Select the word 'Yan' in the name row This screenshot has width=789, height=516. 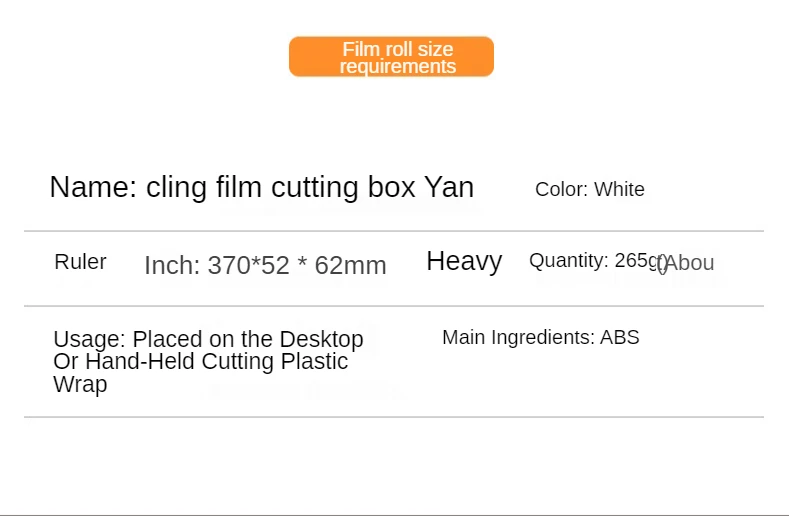[x=449, y=187]
